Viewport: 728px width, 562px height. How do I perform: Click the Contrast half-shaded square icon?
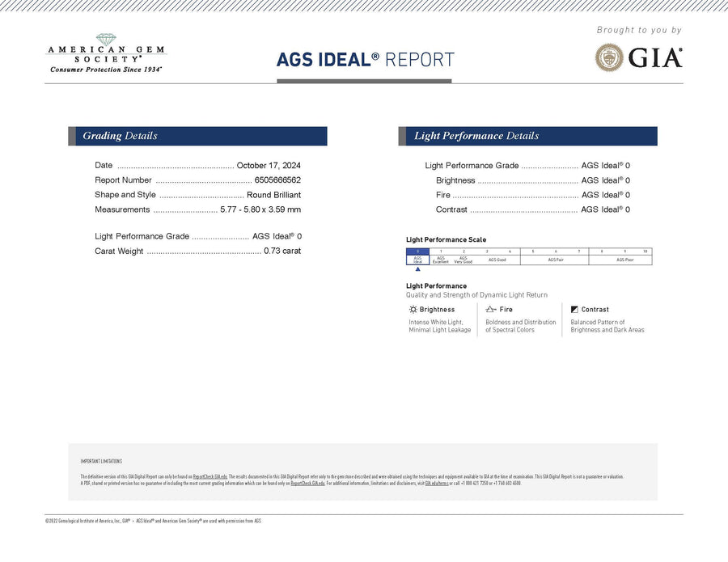click(574, 310)
